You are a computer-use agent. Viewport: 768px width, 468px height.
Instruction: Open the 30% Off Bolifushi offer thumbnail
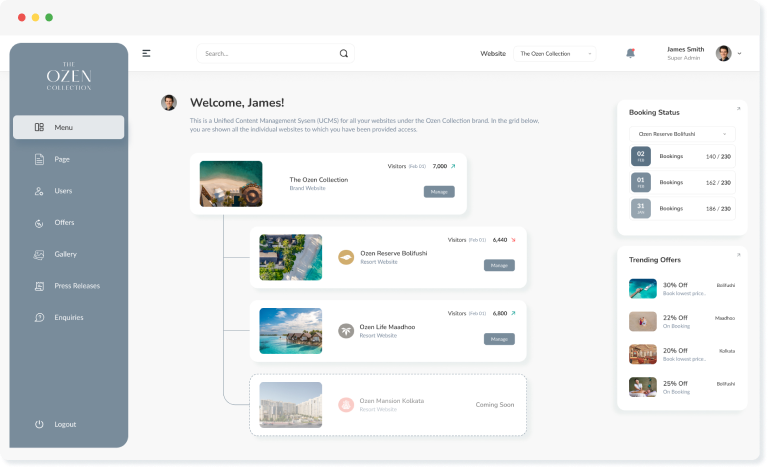point(642,288)
